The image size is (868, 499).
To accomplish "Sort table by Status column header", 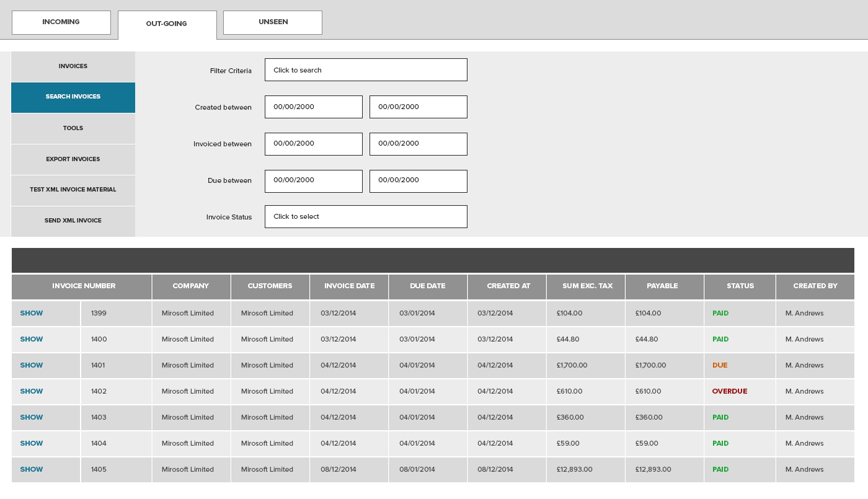I will point(740,286).
